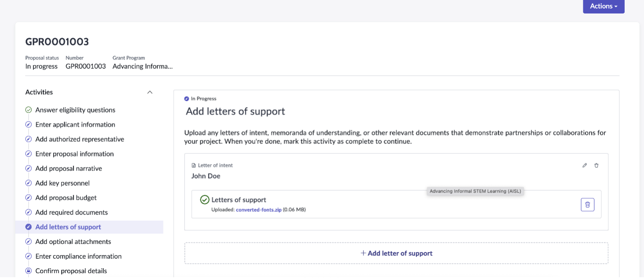Viewport: 644px width, 279px height.
Task: Go to Enter applicant information
Action: tap(75, 125)
